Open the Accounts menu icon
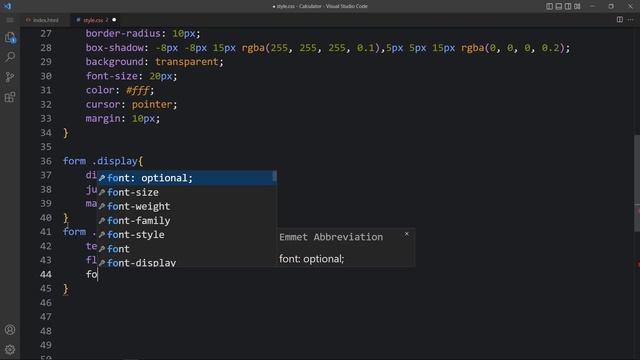The height and width of the screenshot is (360, 640). tap(10, 330)
